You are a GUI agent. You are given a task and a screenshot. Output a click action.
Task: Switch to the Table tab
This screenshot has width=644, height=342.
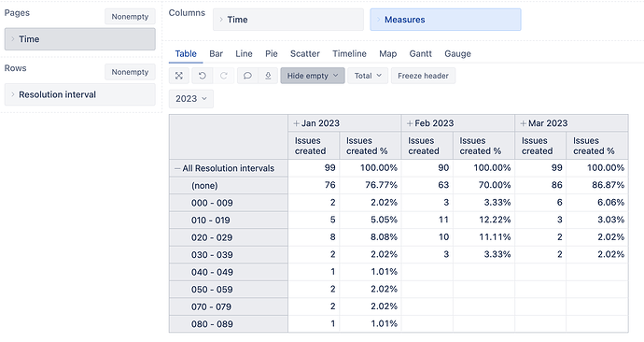pos(186,54)
